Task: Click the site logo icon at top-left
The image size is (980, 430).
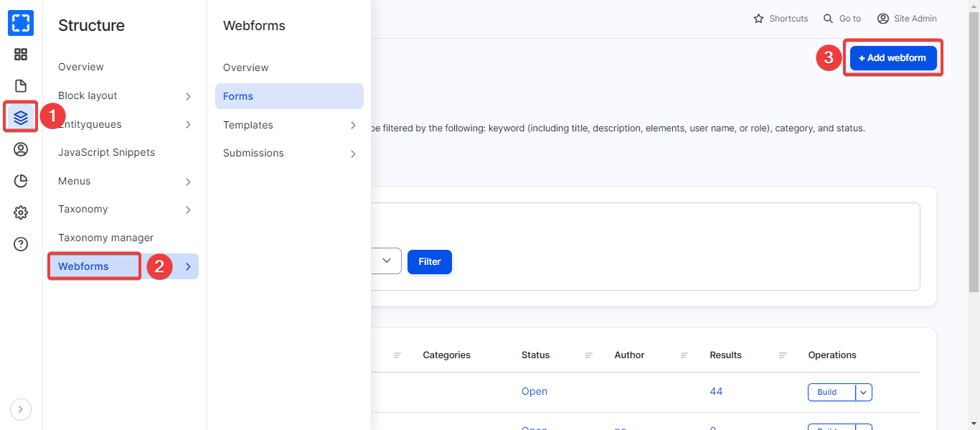Action: (21, 23)
